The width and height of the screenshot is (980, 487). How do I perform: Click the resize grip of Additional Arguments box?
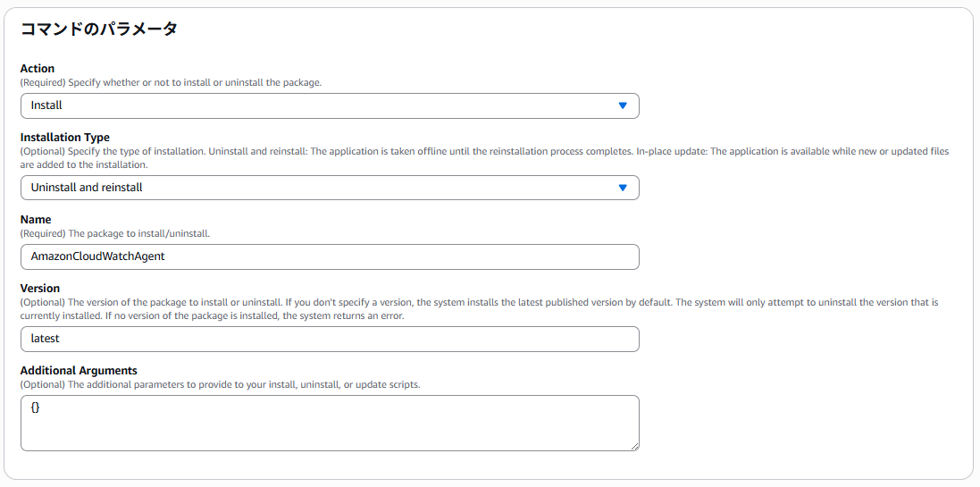(x=635, y=447)
